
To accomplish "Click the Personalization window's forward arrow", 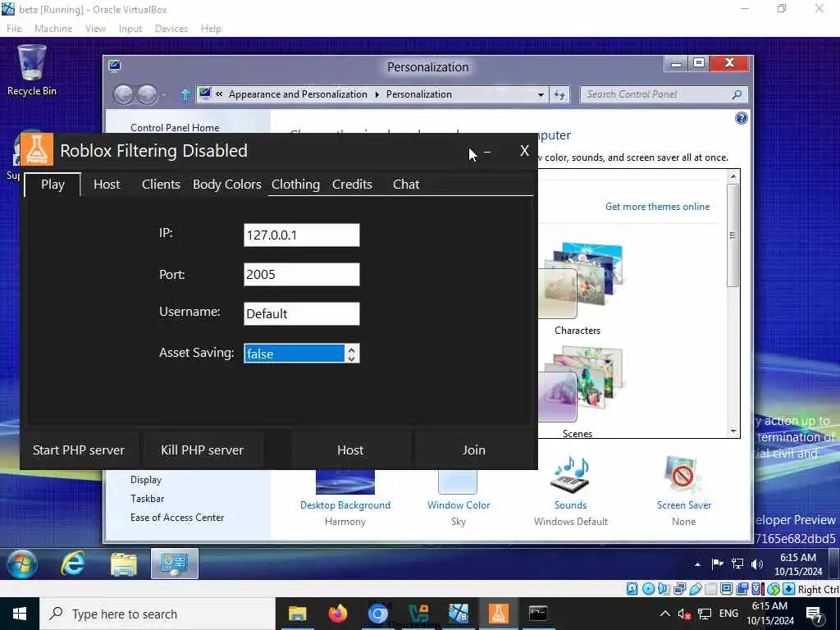I will tap(148, 95).
